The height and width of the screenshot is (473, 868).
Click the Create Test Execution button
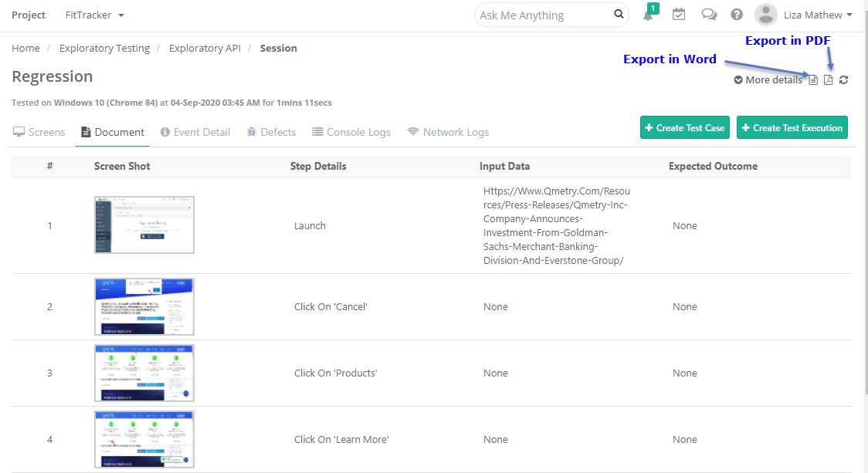click(x=792, y=128)
